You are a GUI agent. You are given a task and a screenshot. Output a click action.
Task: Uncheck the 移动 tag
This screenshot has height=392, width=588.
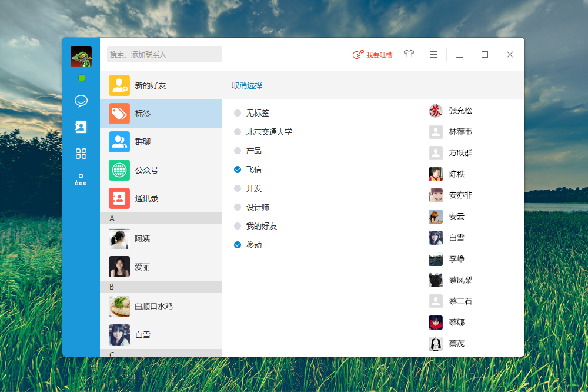click(238, 245)
